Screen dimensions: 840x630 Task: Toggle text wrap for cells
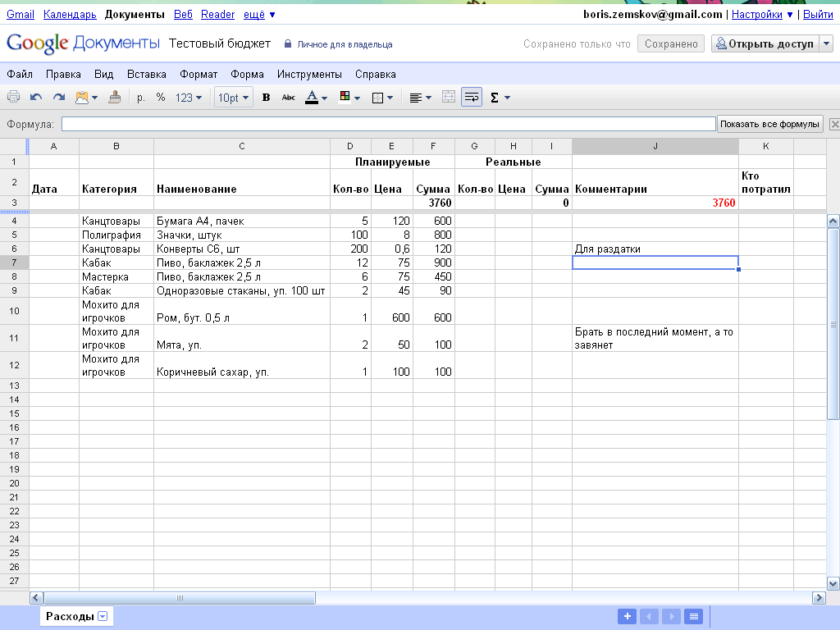tap(471, 98)
